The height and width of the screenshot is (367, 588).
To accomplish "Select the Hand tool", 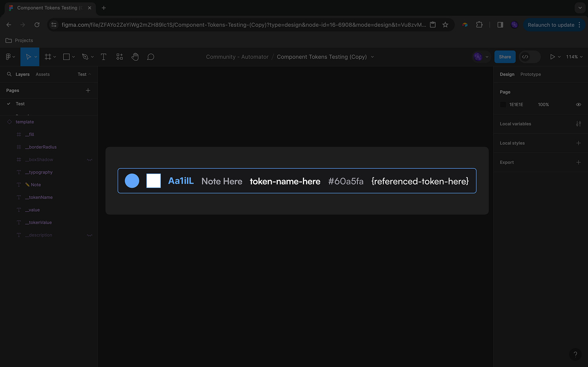I will click(135, 57).
